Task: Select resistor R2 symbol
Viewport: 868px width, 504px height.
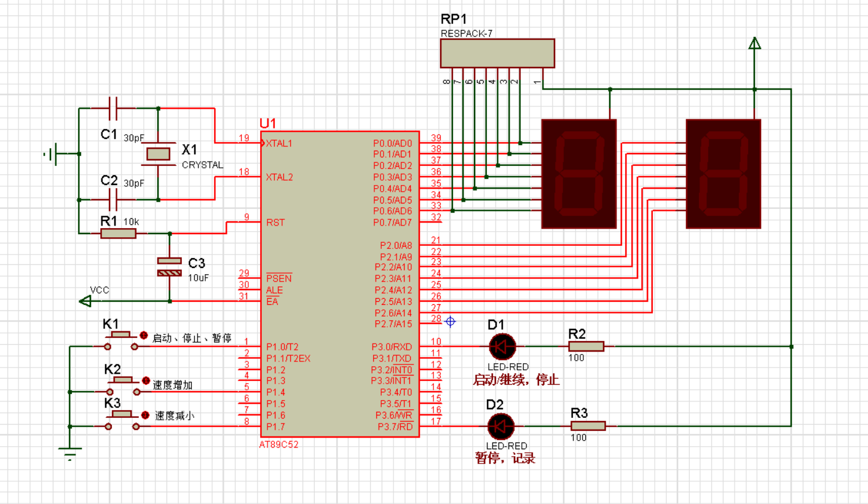Action: tap(586, 347)
